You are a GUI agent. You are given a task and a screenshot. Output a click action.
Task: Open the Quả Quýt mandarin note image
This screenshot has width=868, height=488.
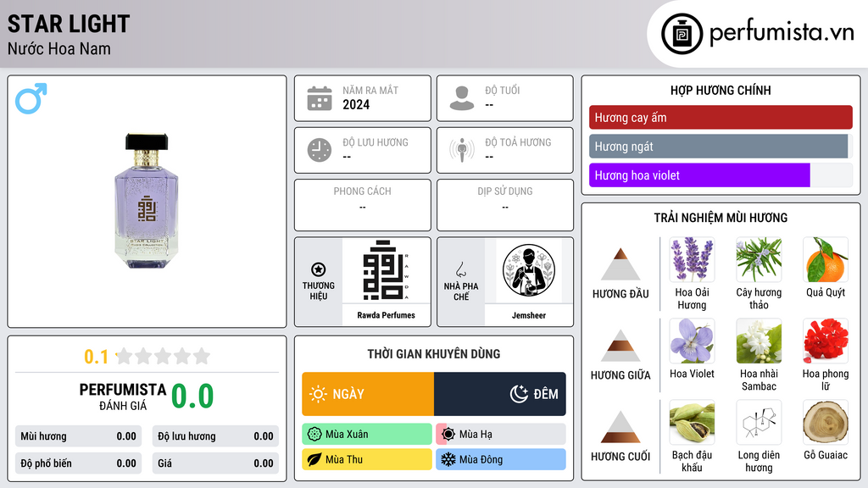coord(826,260)
